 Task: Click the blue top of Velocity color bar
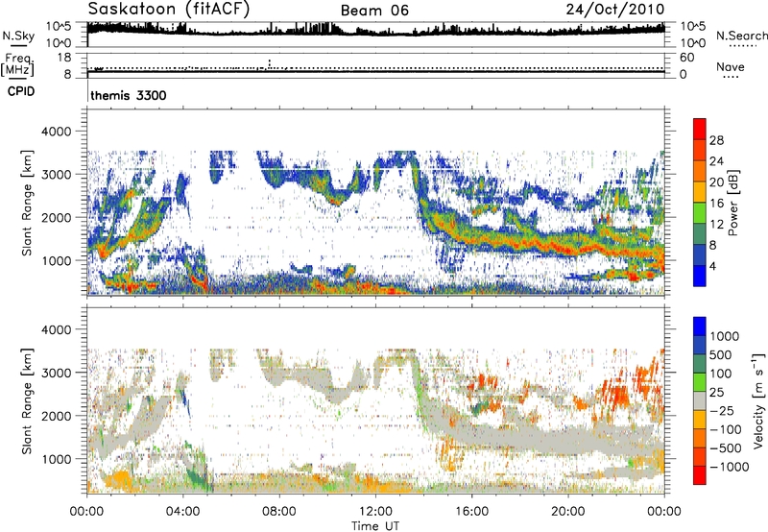tap(700, 326)
